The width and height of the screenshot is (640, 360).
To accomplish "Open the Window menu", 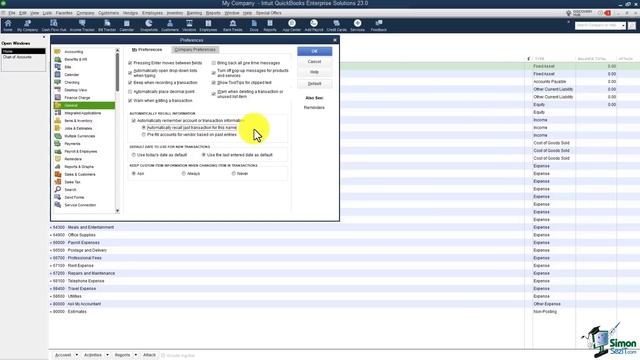I will (232, 13).
